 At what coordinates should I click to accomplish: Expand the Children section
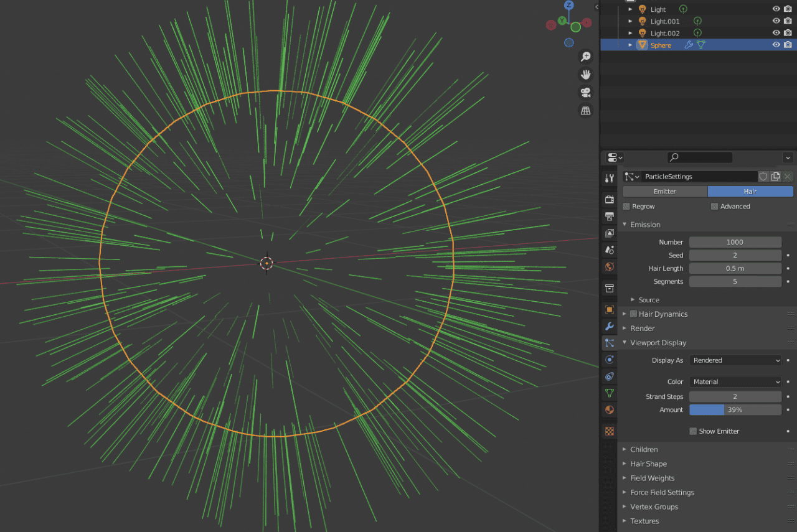[x=644, y=449]
